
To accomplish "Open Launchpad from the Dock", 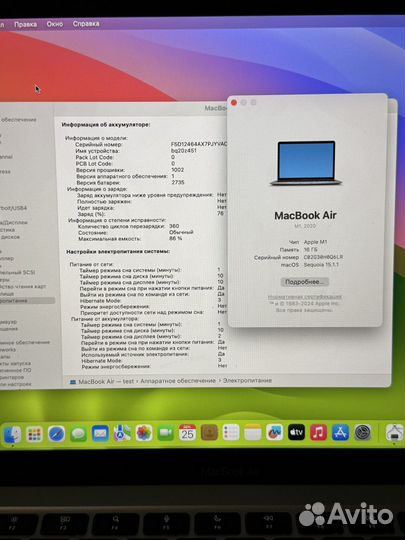I will point(34,434).
